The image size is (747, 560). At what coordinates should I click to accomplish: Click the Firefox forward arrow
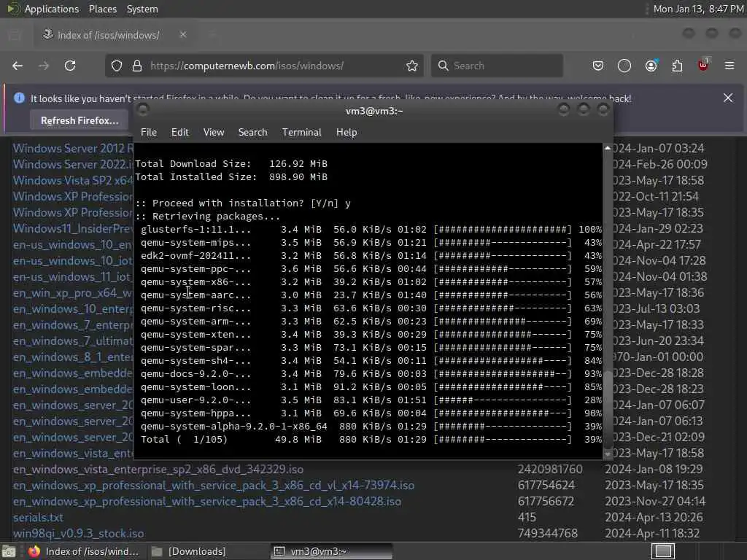44,66
